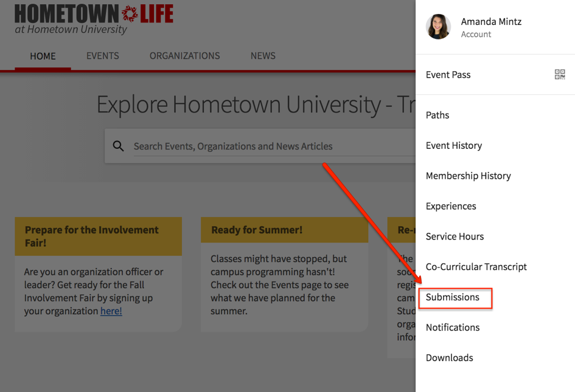This screenshot has width=575, height=392.
Task: Switch to the News tab
Action: (x=263, y=56)
